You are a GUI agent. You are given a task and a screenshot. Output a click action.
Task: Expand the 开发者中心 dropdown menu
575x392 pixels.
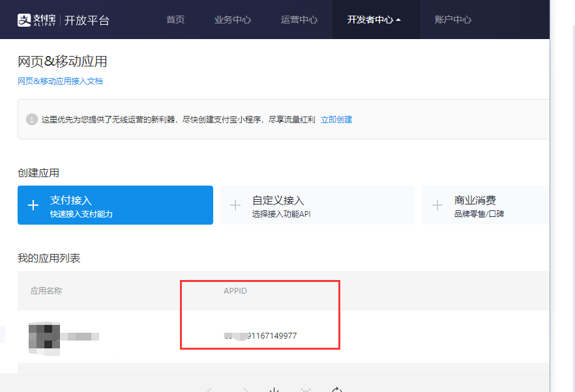click(374, 20)
